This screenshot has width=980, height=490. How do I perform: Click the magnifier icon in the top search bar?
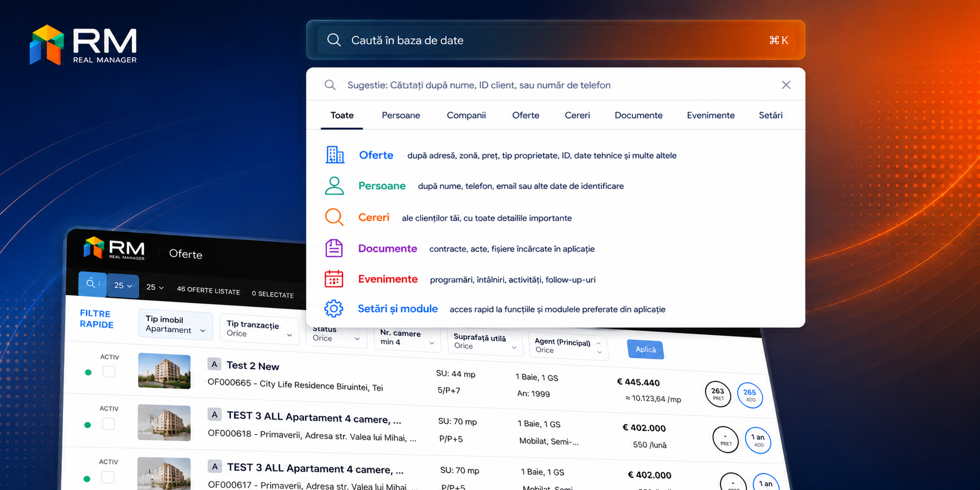click(334, 40)
